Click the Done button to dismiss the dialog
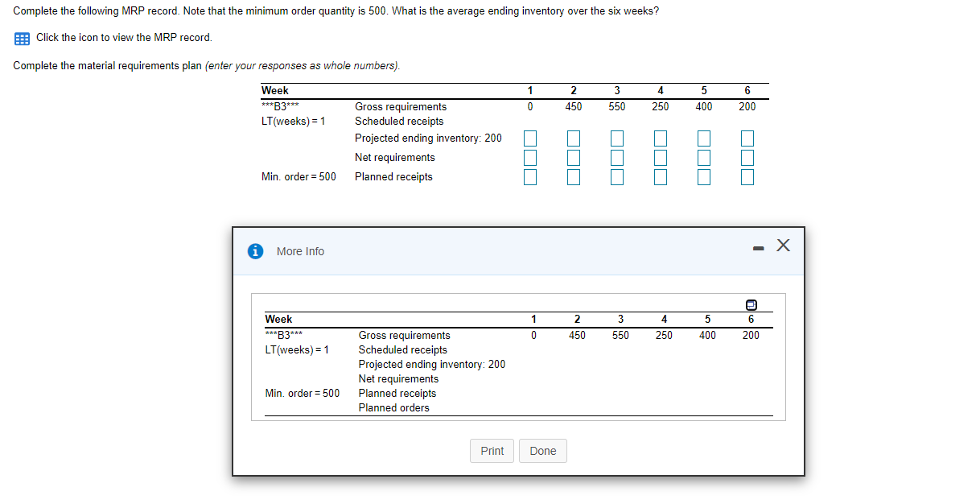This screenshot has width=980, height=504. click(x=543, y=451)
